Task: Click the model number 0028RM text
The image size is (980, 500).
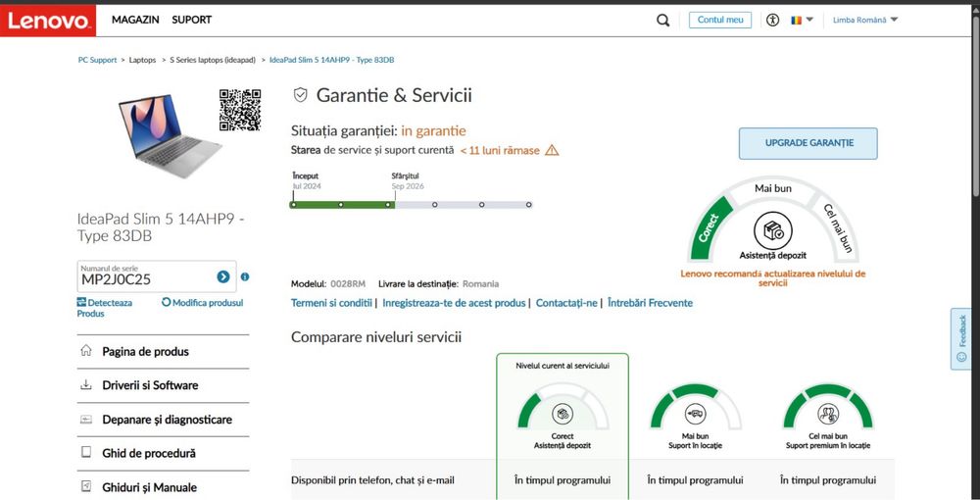Action: [x=348, y=283]
